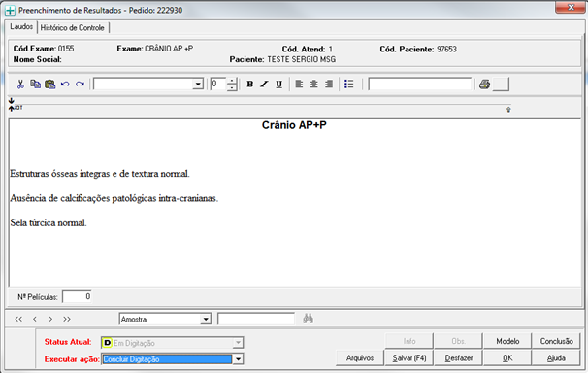Open the font name dropdown
Screen dimensions: 588x373
click(x=198, y=85)
